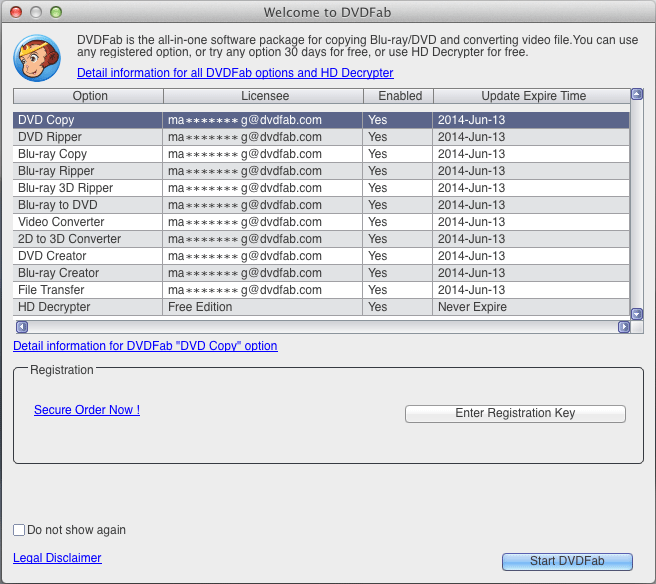
Task: Click the Never Expire cell
Action: (530, 307)
